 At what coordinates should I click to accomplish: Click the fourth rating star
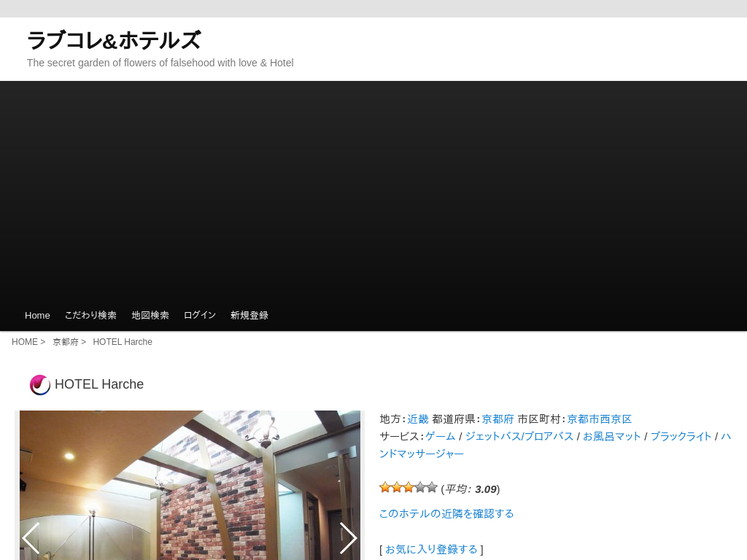coord(420,488)
